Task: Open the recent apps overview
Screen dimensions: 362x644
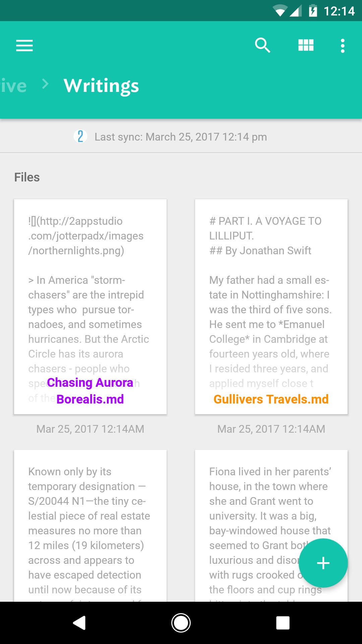Action: coord(283,623)
